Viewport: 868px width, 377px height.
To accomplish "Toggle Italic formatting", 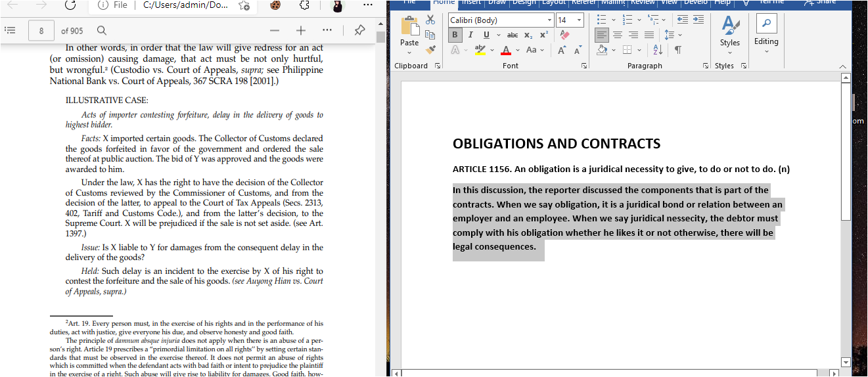I will point(470,35).
